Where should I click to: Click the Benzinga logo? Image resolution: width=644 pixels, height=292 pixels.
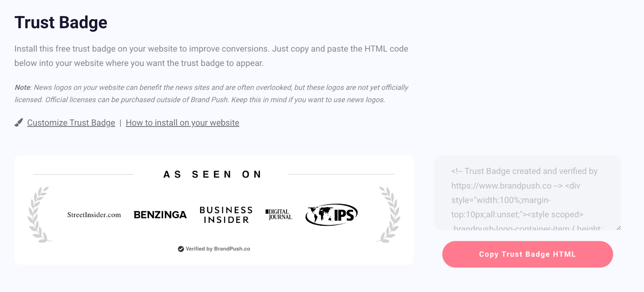tap(160, 215)
